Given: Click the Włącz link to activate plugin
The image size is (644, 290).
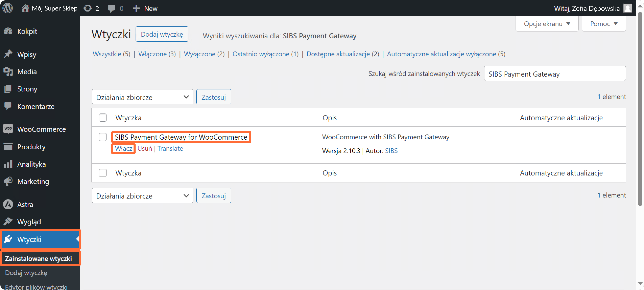Looking at the screenshot, I should pyautogui.click(x=123, y=149).
